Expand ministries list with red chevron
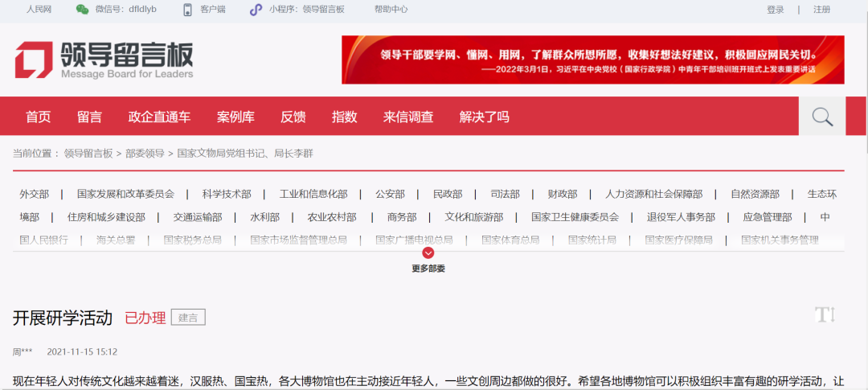Viewport: 868px width, 390px height. pyautogui.click(x=428, y=252)
